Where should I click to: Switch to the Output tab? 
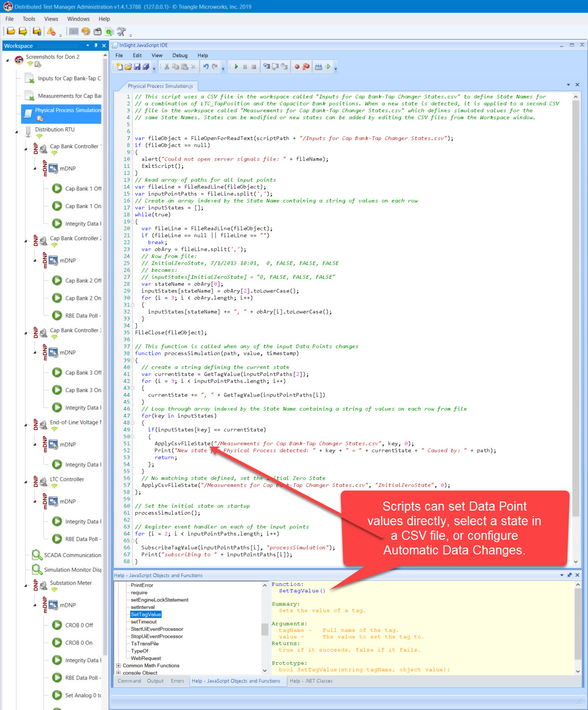tap(155, 681)
